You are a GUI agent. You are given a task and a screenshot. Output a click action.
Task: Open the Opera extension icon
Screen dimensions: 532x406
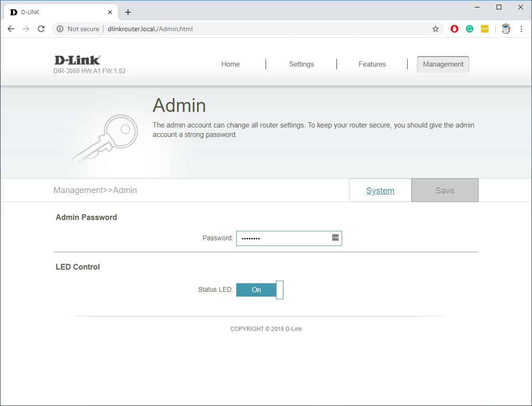click(x=455, y=29)
